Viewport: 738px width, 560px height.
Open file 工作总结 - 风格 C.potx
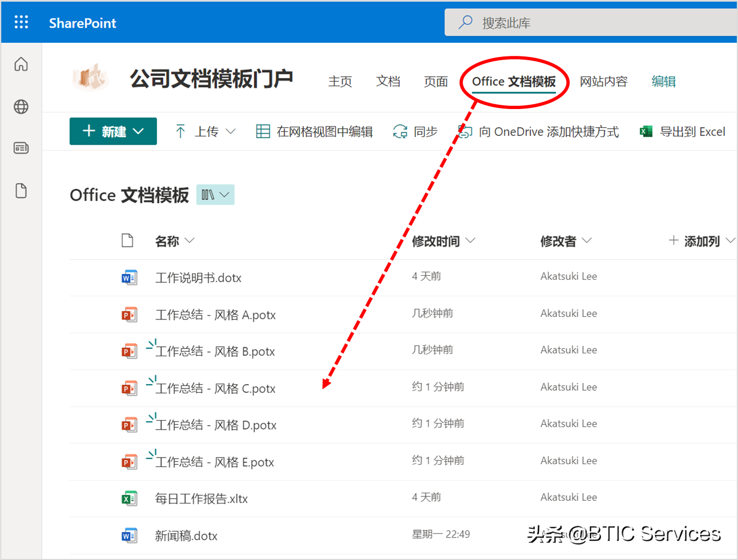215,388
